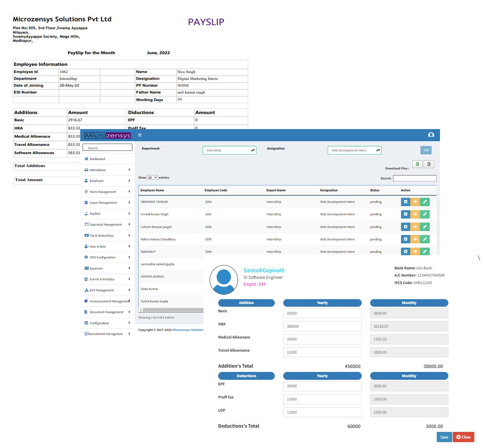Download the Excel file icon
This screenshot has height=448, width=485.
(429, 164)
